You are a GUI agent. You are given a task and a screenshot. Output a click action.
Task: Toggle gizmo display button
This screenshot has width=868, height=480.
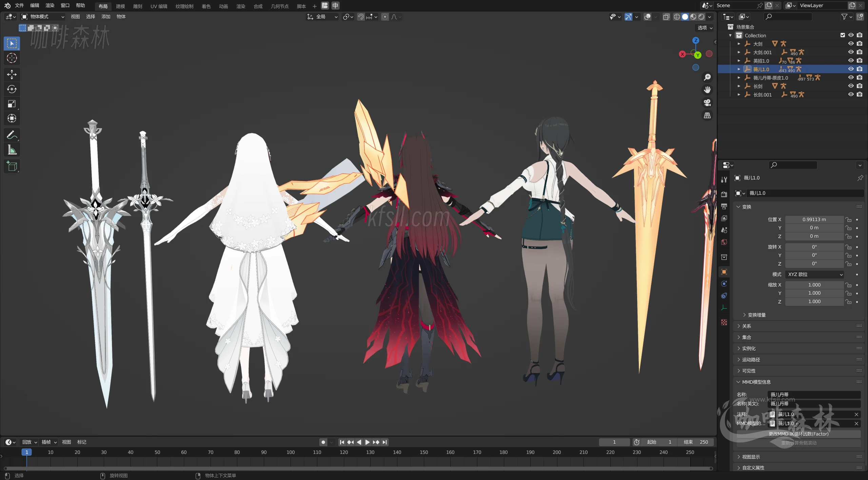pos(628,17)
